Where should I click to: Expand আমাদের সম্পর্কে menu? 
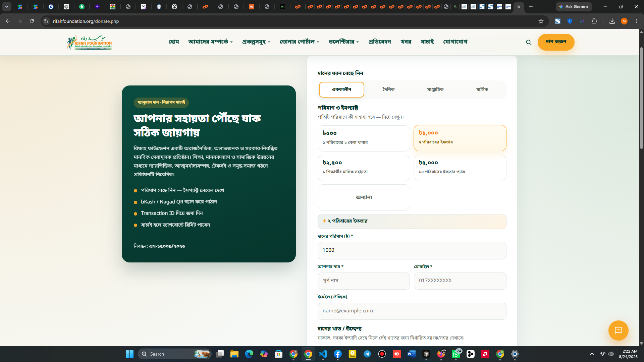click(x=210, y=42)
